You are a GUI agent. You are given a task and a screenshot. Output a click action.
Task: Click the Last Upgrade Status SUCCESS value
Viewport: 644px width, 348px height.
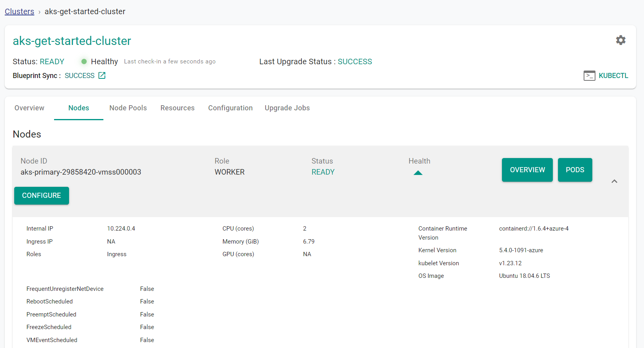tap(355, 61)
